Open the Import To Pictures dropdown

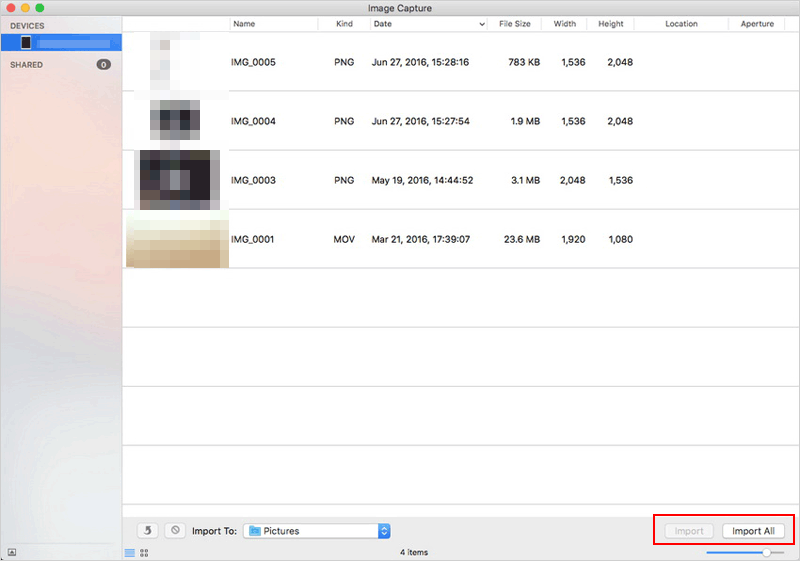317,531
